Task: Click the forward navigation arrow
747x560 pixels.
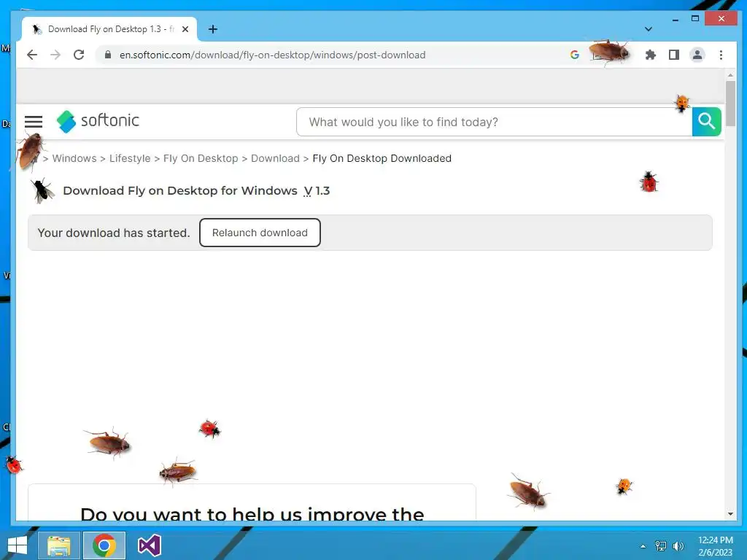Action: [x=55, y=55]
